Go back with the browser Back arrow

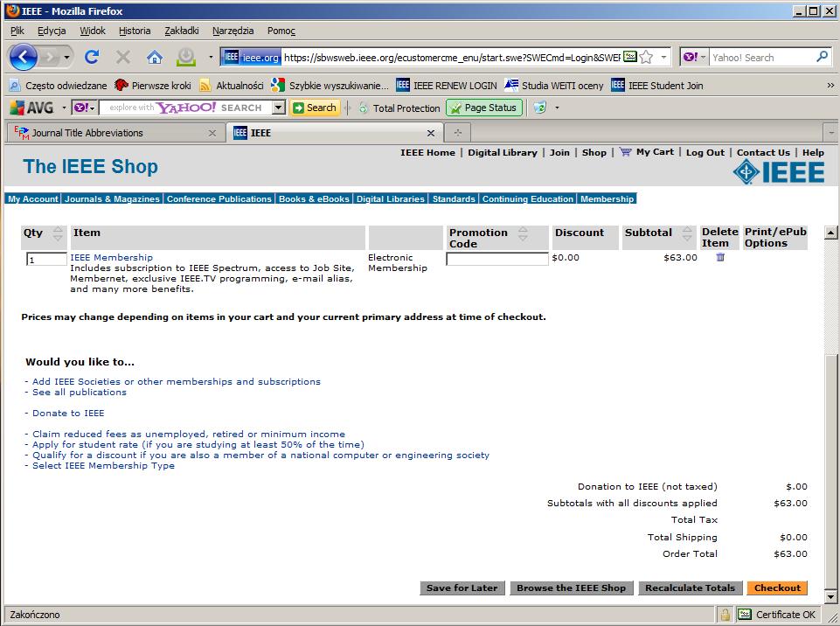[x=23, y=57]
